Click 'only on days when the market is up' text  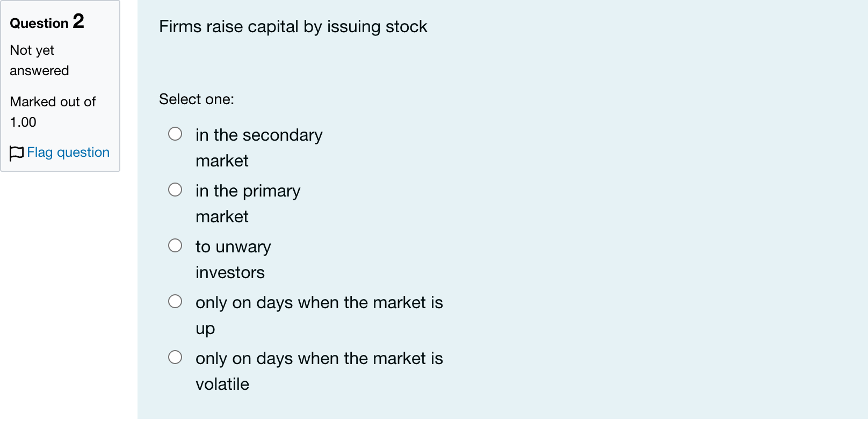pyautogui.click(x=319, y=315)
